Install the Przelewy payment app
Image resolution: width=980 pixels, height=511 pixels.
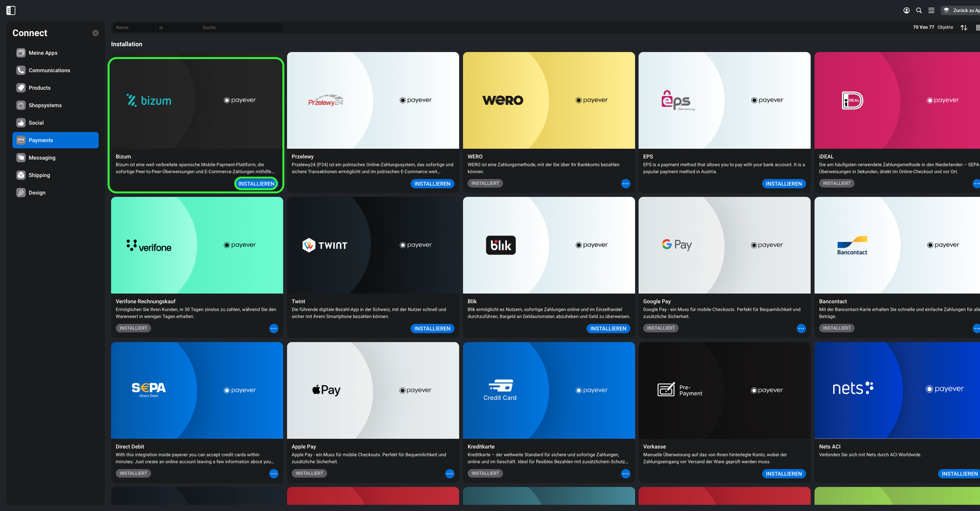[432, 184]
